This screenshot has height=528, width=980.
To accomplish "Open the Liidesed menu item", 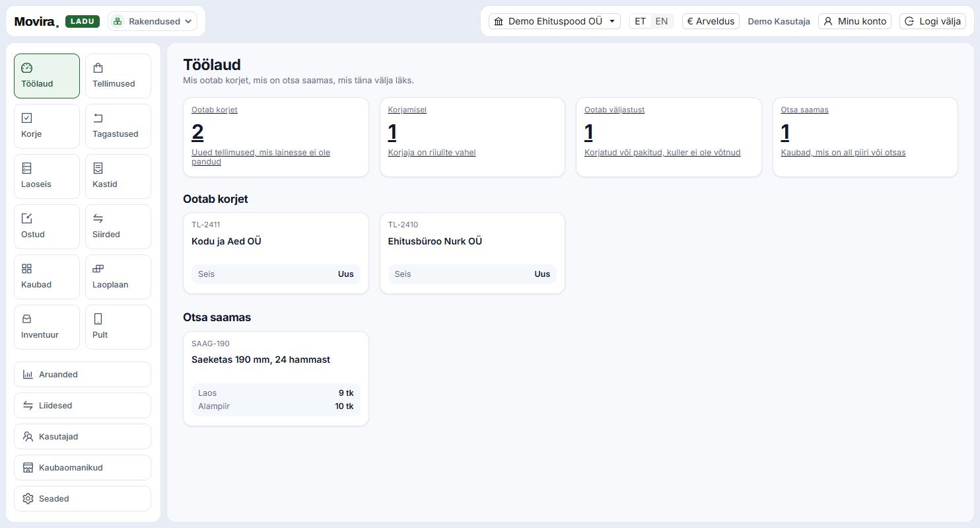I will pyautogui.click(x=83, y=406).
